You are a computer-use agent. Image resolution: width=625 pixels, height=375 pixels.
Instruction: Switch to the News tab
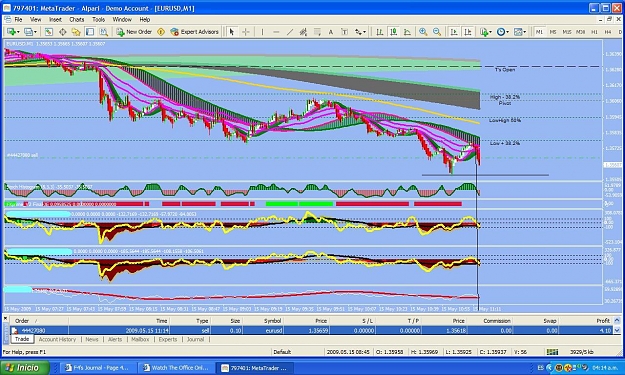point(92,340)
